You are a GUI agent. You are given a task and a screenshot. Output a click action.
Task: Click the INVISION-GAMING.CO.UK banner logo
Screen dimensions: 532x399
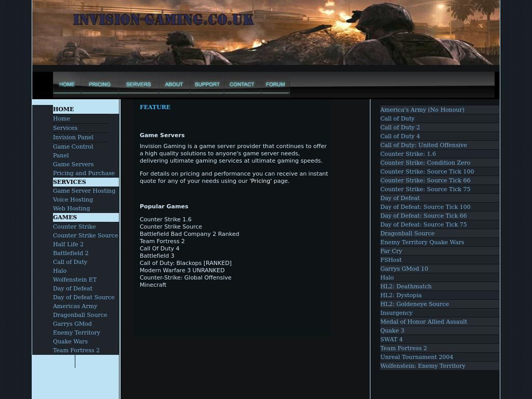pyautogui.click(x=163, y=19)
